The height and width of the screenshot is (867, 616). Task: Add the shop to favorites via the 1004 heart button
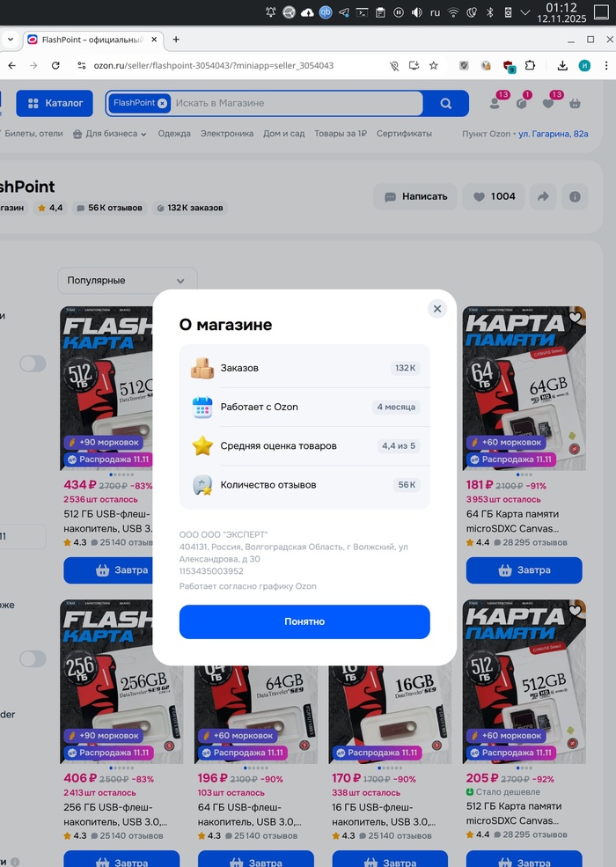495,196
